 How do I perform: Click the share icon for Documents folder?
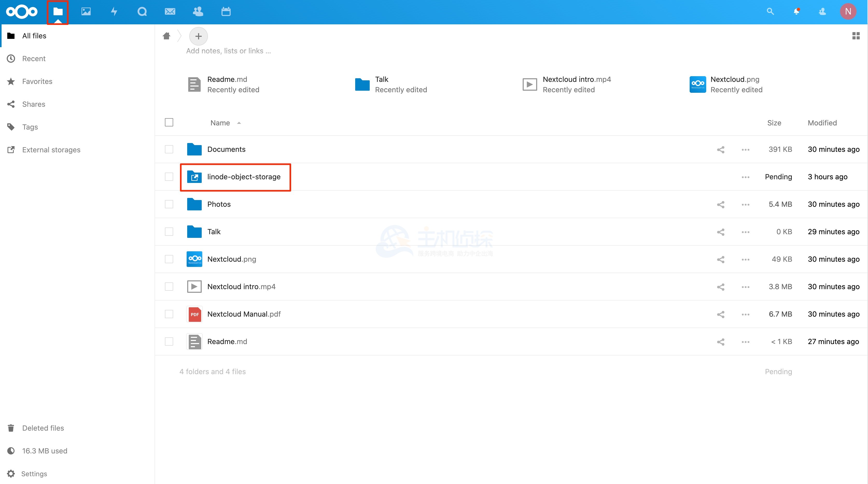click(x=720, y=150)
